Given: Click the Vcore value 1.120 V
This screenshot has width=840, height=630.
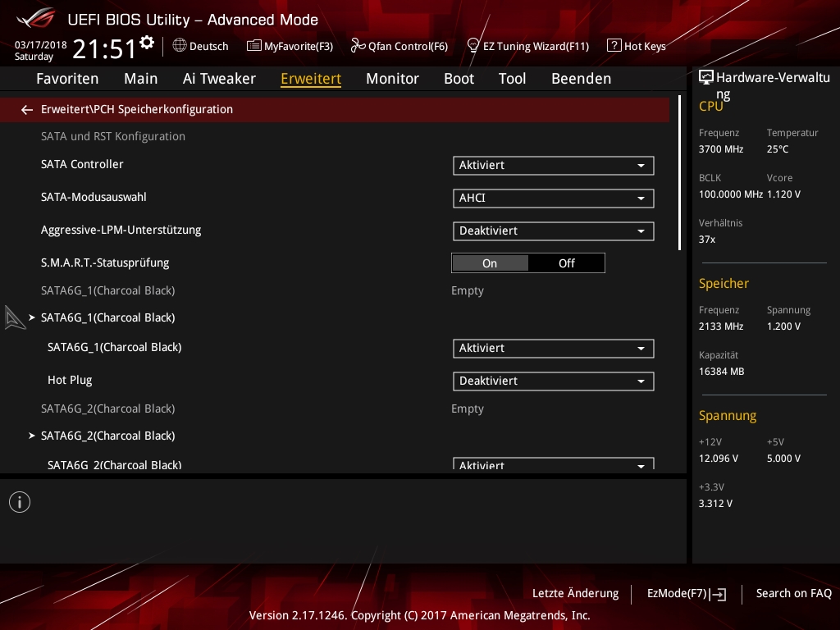Looking at the screenshot, I should click(x=783, y=194).
